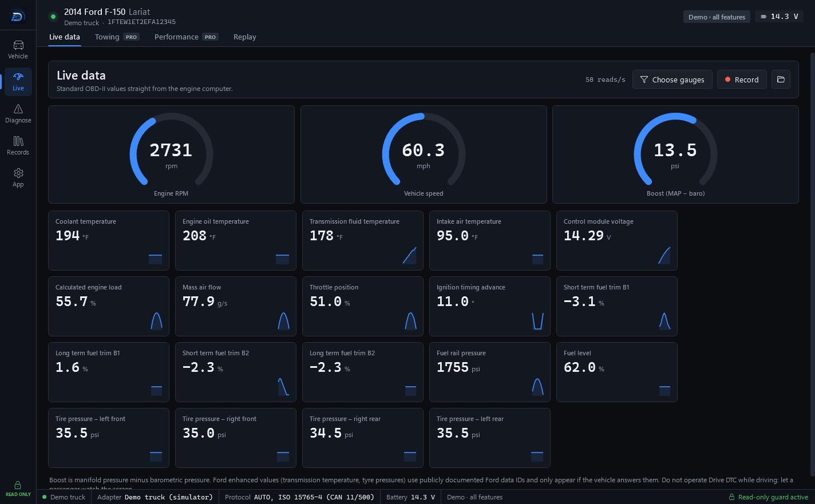Select the Long term fuel trim B2 card
Viewport: 815px width, 504px height.
[363, 372]
